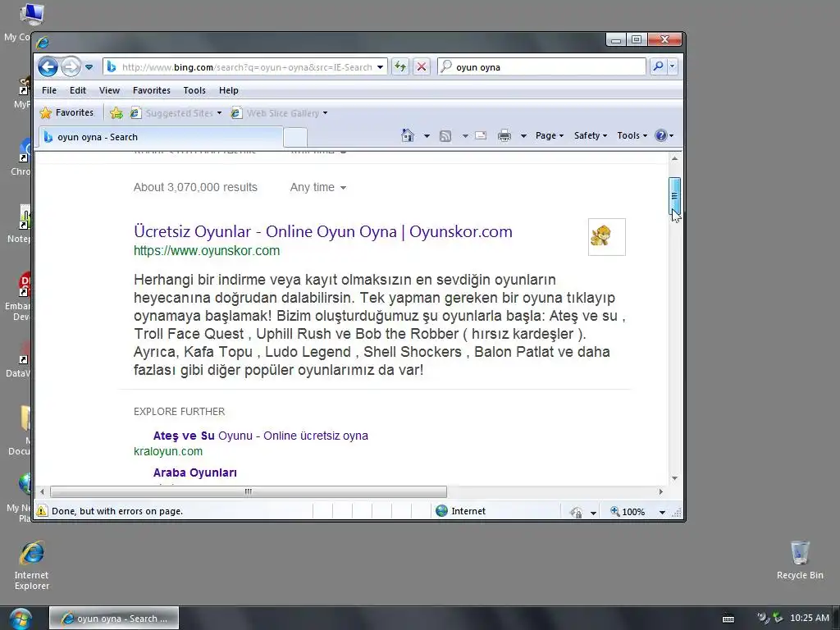
Task: Open Internet Explorer desktop icon
Action: click(32, 566)
